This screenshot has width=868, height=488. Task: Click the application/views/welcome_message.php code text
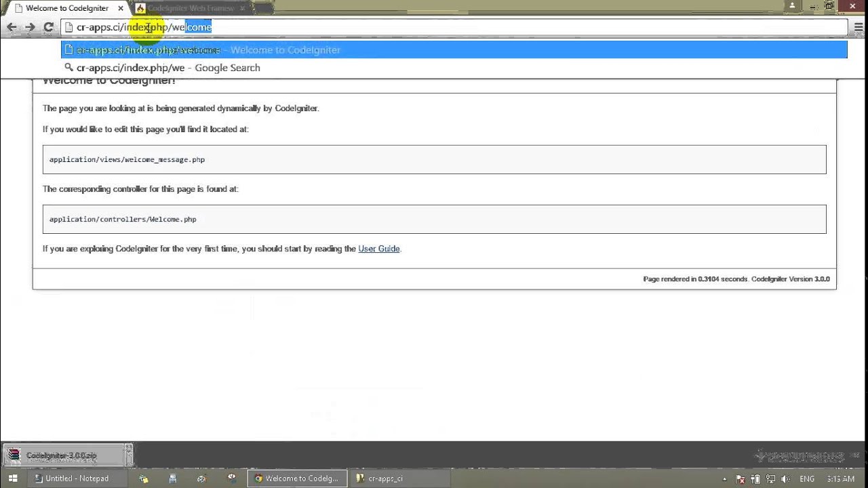point(127,159)
